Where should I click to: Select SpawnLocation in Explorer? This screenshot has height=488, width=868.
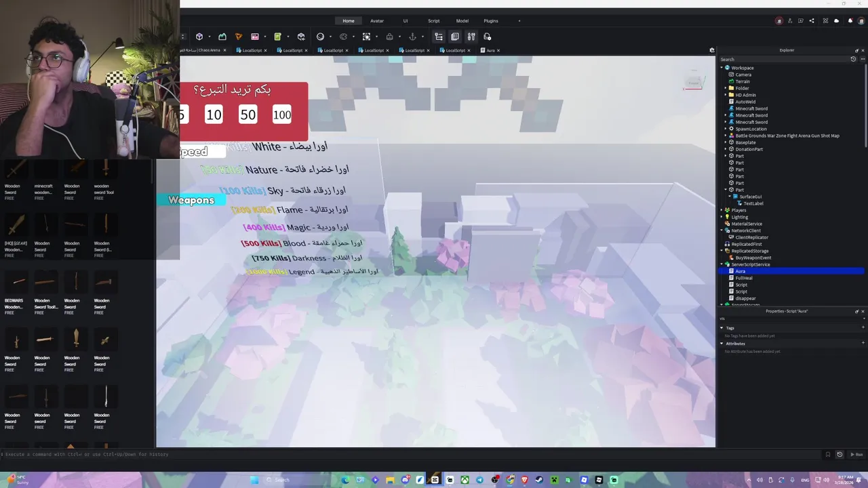pos(751,129)
